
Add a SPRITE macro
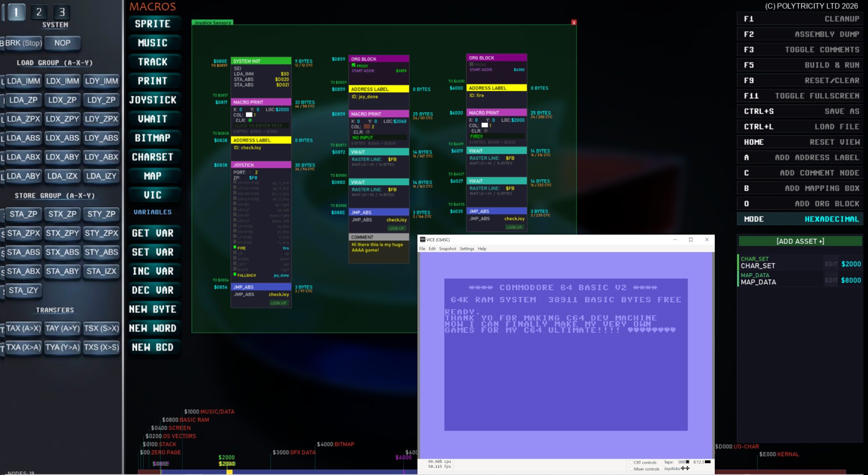pyautogui.click(x=153, y=24)
